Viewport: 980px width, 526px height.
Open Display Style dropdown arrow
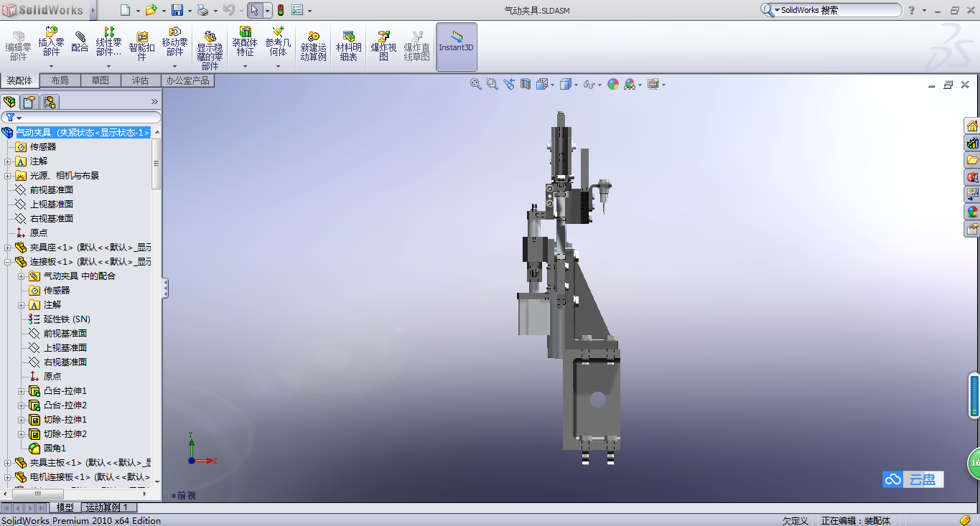tap(576, 85)
